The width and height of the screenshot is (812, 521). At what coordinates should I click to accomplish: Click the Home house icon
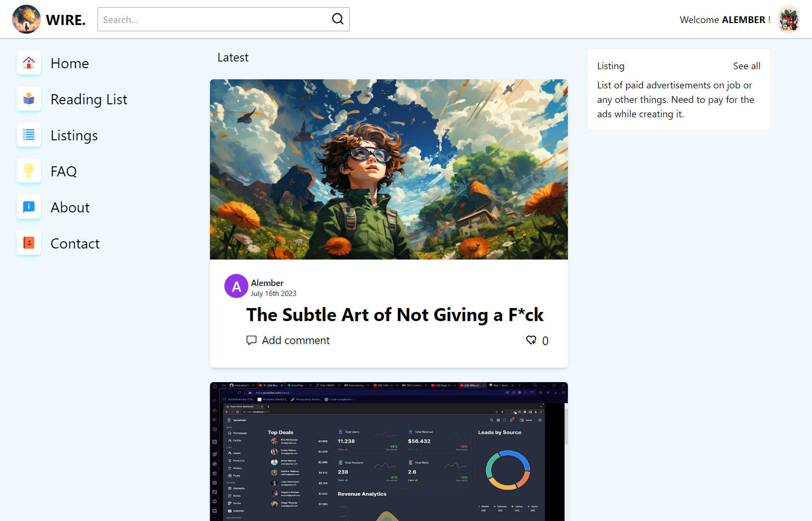coord(29,63)
